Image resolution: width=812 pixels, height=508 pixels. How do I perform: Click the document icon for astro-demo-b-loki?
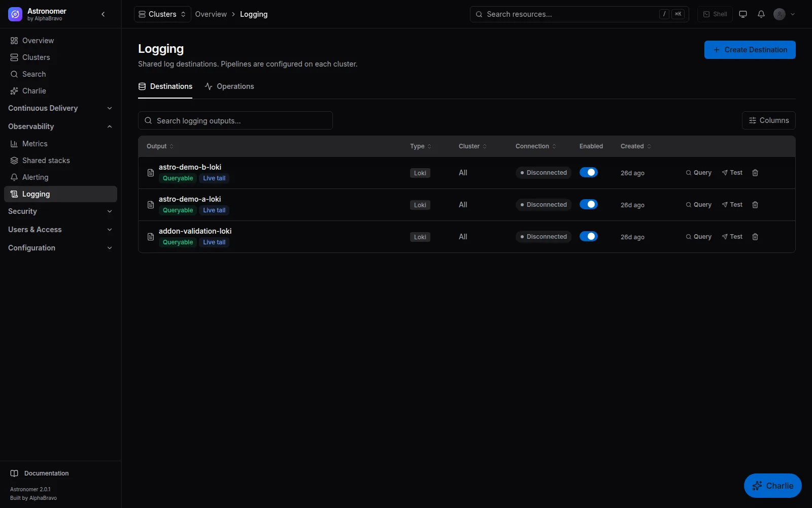pos(151,173)
